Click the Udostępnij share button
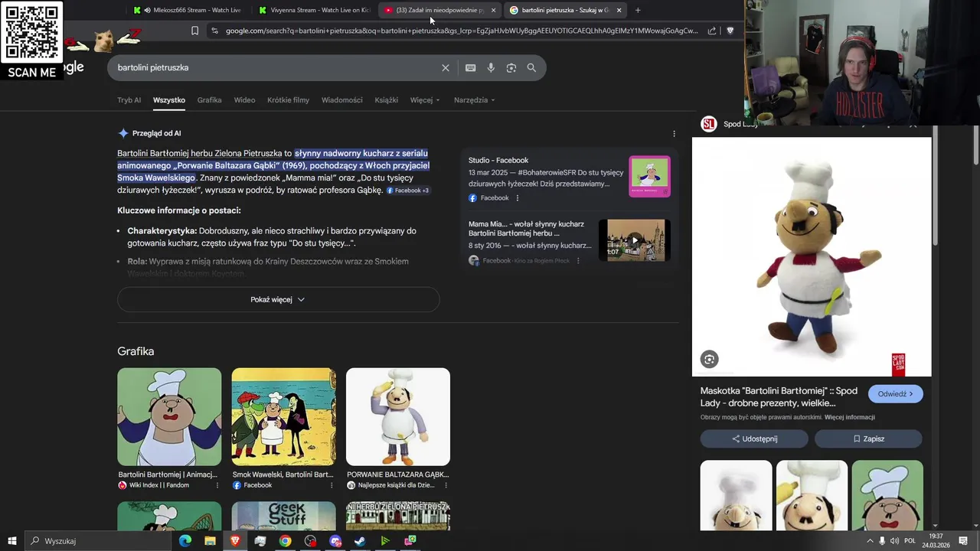980x551 pixels. pyautogui.click(x=754, y=439)
